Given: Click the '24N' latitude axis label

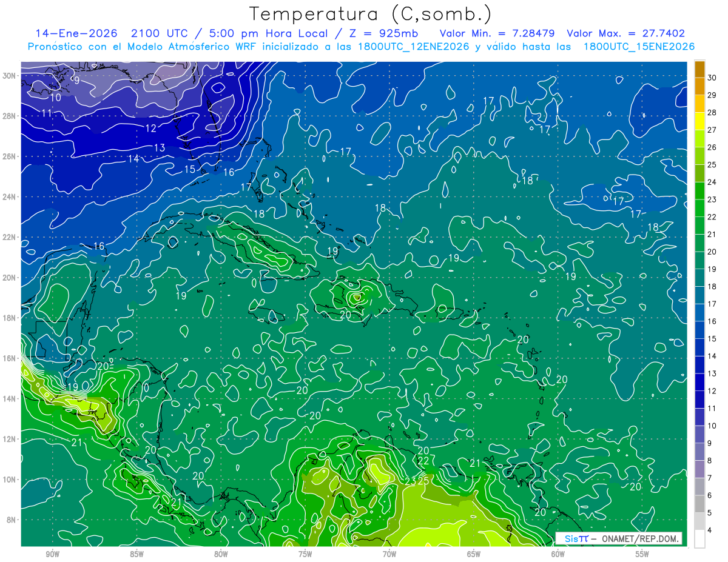Looking at the screenshot, I should pyautogui.click(x=10, y=196).
